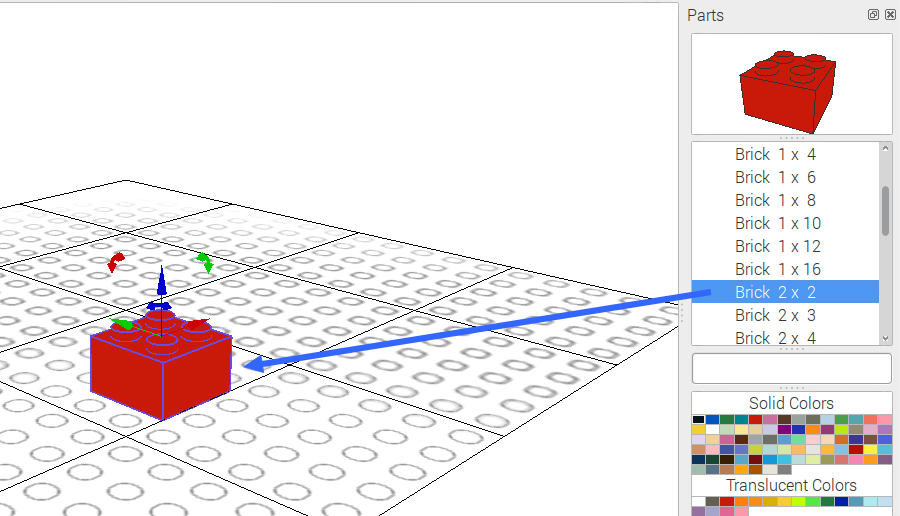Pick the bright yellow swatch in Solid Colors

(871, 449)
